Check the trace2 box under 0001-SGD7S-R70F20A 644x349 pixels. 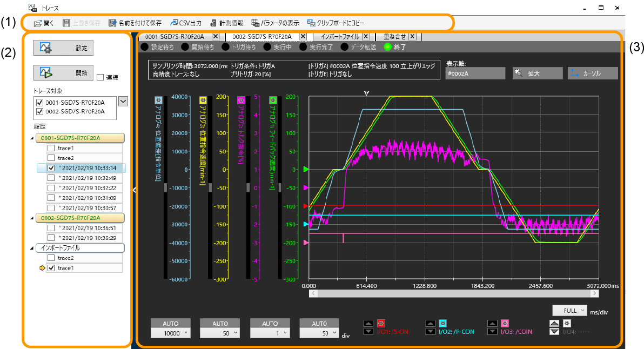51,158
